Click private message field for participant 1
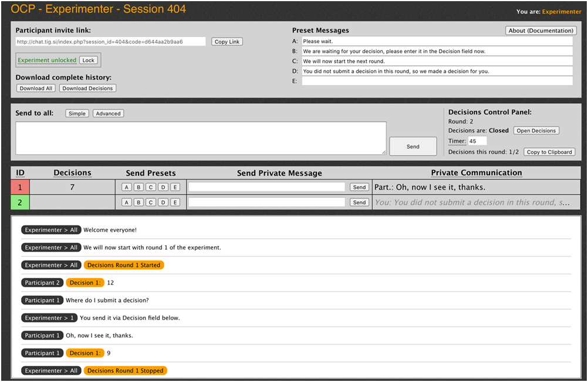Image resolution: width=588 pixels, height=382 pixels. pyautogui.click(x=266, y=187)
